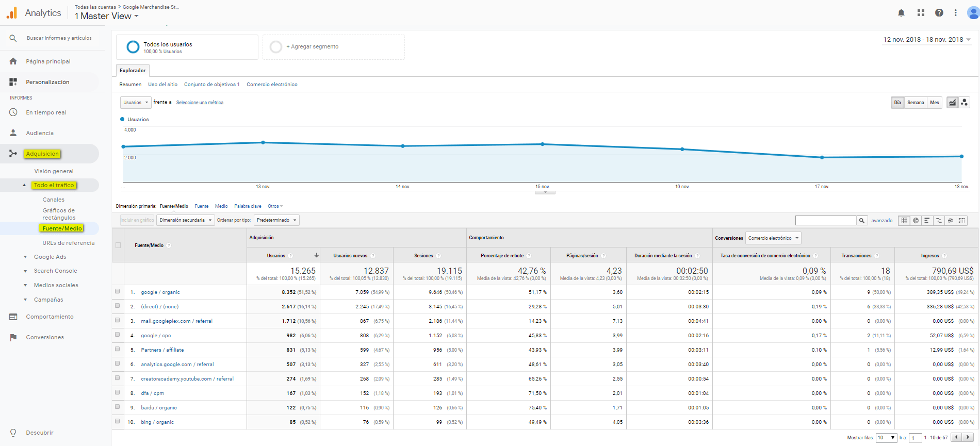
Task: Select the Mes granularity button
Action: pyautogui.click(x=935, y=103)
